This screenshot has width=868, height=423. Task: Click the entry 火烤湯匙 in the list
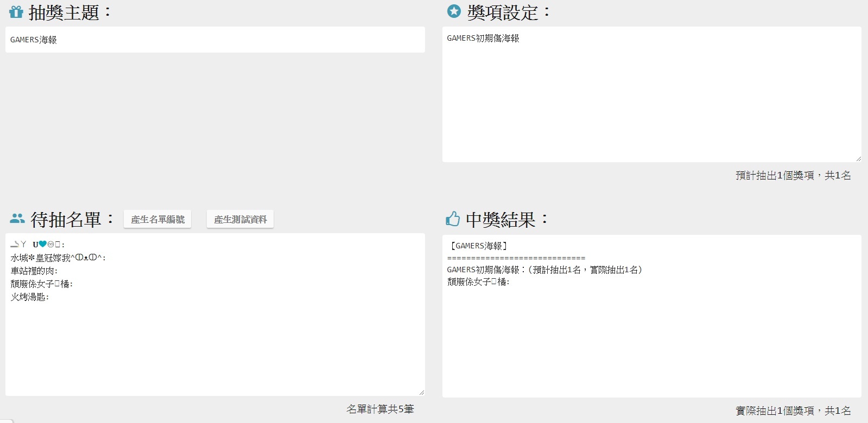point(30,297)
